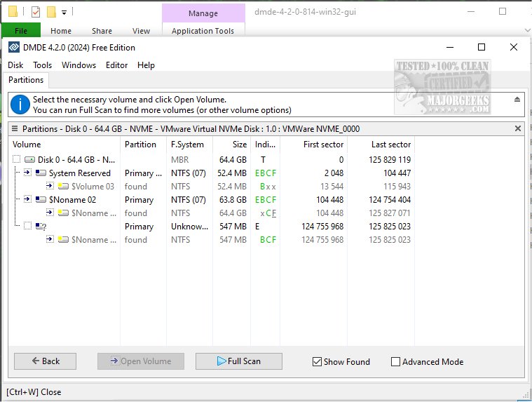
Task: Uncheck the Show Found checkbox
Action: click(x=317, y=361)
